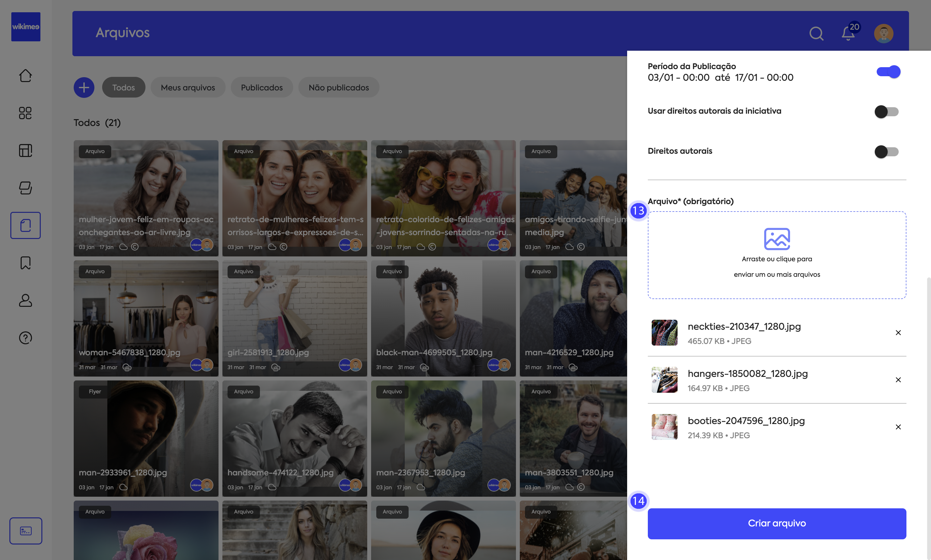Click the bookmark icon in sidebar
931x560 pixels.
(x=25, y=263)
